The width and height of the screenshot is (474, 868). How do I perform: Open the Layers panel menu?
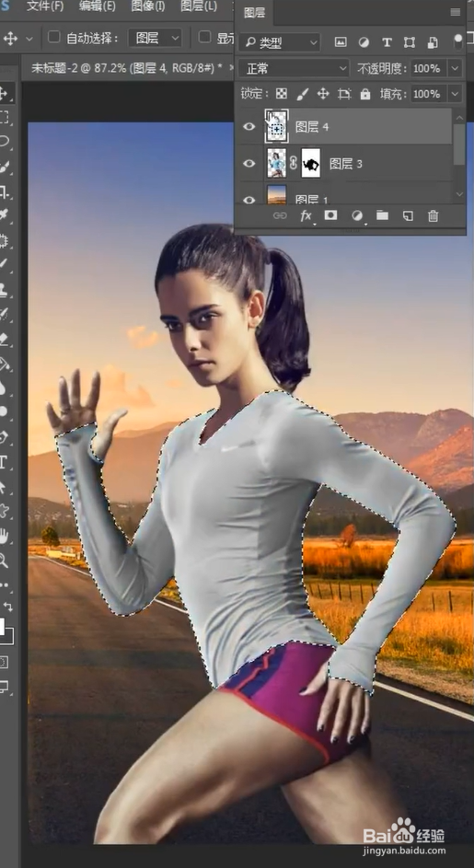tap(456, 12)
